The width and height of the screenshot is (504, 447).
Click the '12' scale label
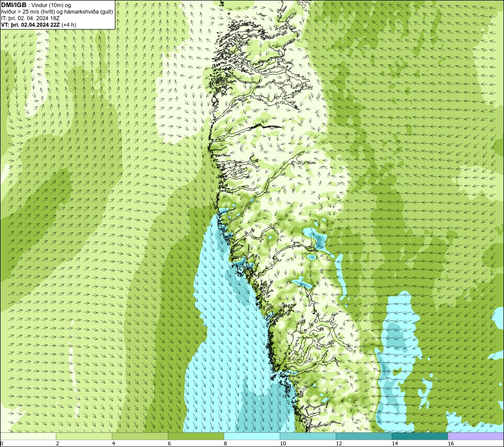click(x=339, y=443)
